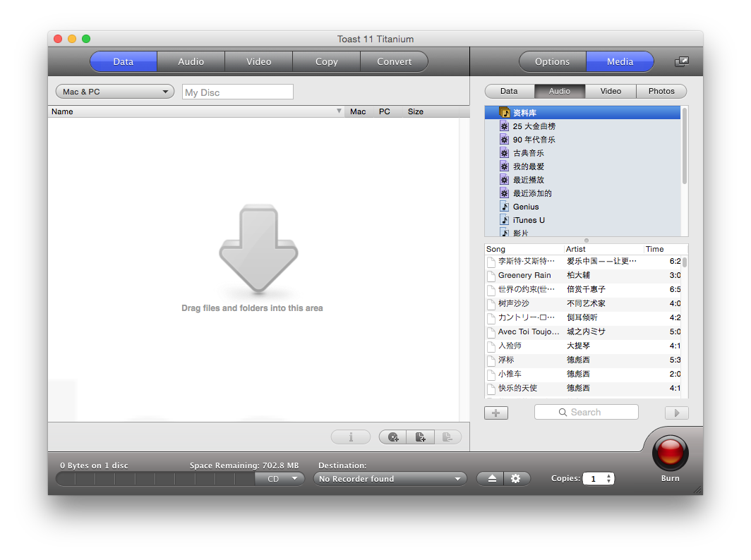Switch to the Convert project tab
The height and width of the screenshot is (560, 751).
394,62
